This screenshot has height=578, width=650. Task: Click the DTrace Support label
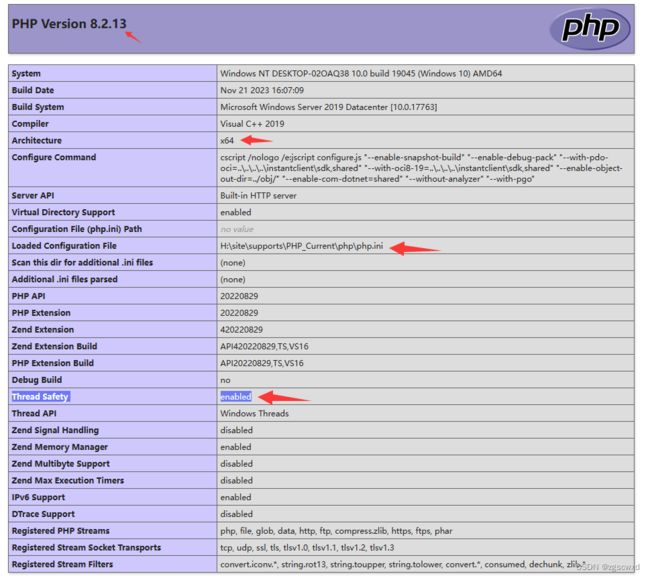click(43, 514)
